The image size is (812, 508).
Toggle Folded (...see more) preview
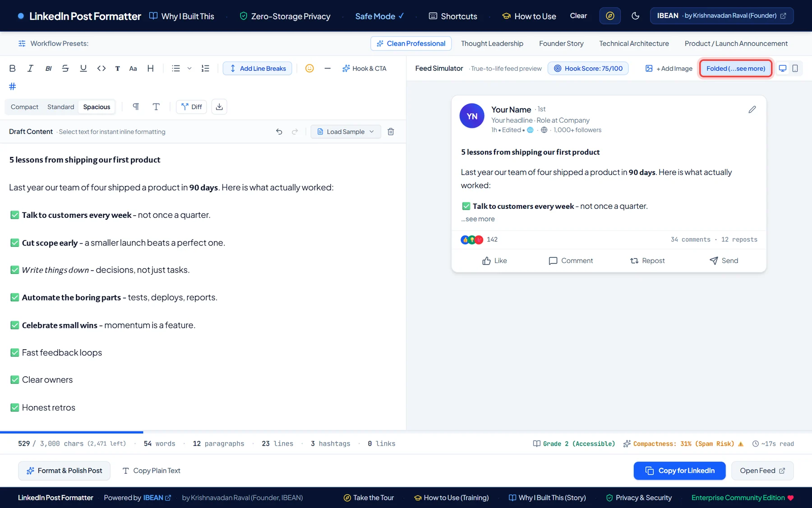click(x=736, y=68)
